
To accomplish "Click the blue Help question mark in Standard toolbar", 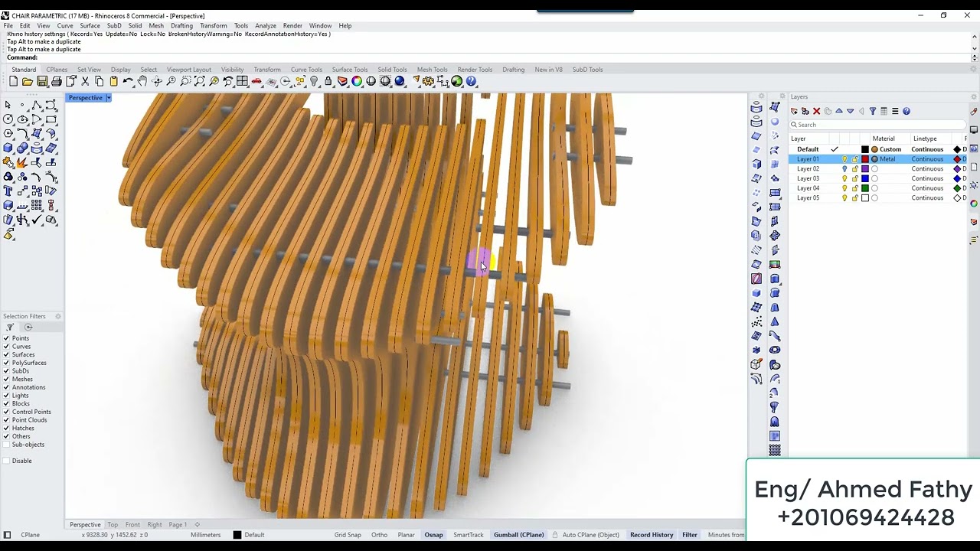I will coord(471,81).
